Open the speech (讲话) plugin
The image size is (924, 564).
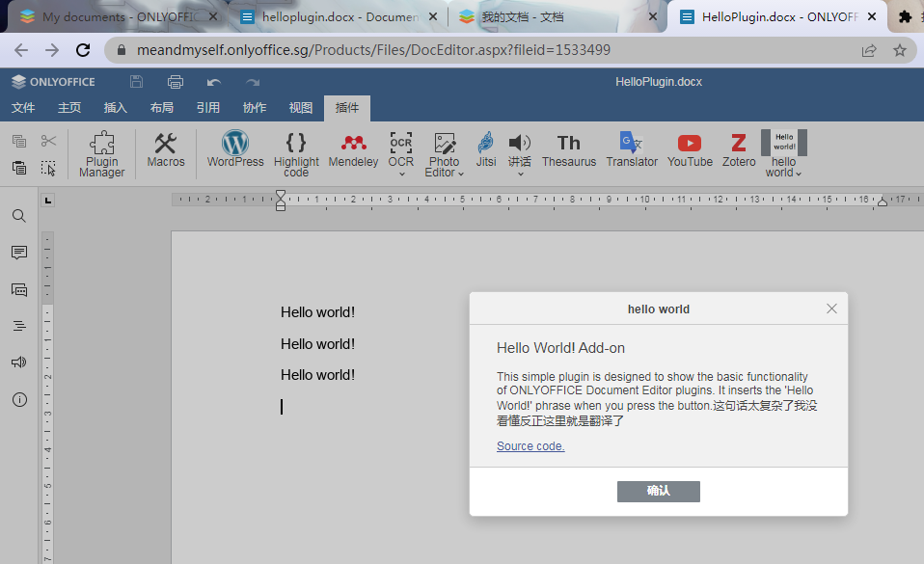(520, 149)
